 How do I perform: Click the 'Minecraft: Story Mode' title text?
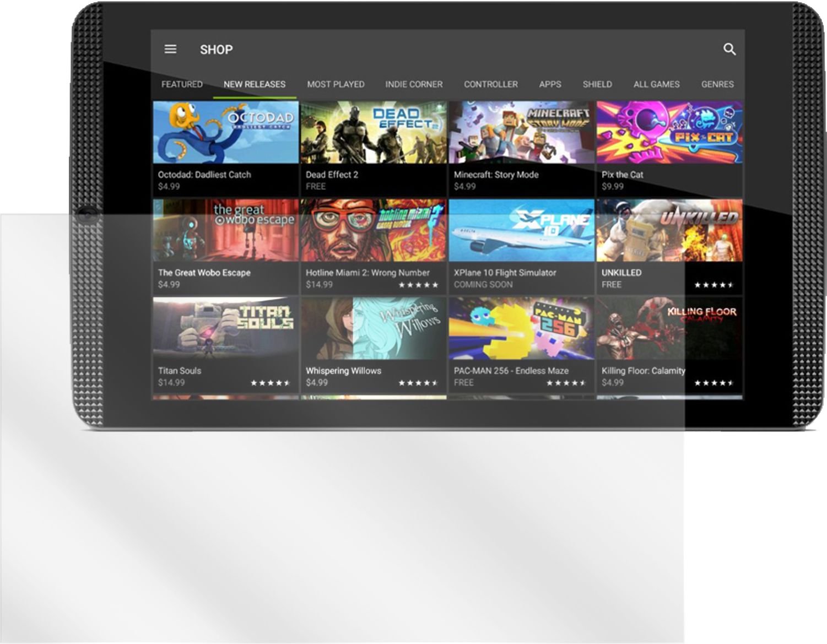pyautogui.click(x=496, y=175)
